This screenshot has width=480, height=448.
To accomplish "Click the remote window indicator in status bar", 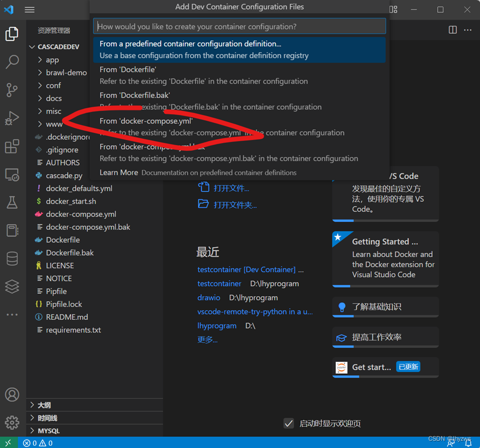I will [8, 442].
